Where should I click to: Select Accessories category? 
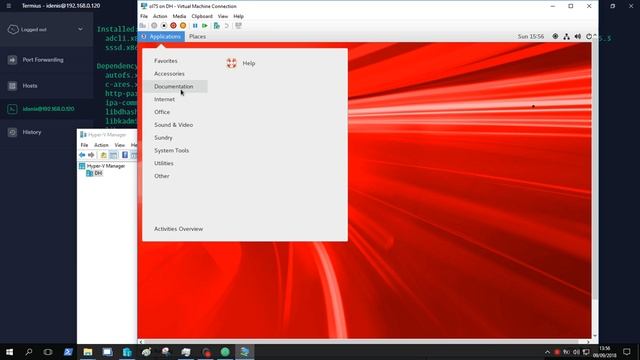[x=169, y=73]
